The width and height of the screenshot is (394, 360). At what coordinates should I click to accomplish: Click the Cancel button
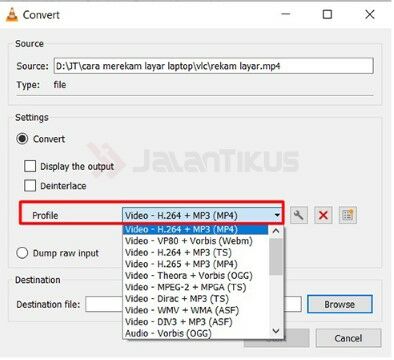click(x=348, y=338)
